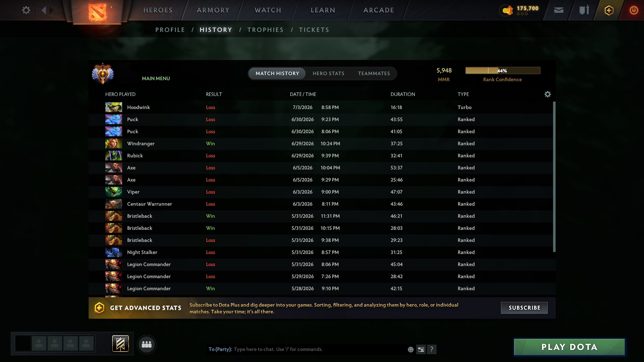
Task: Select the Match History view
Action: 277,73
